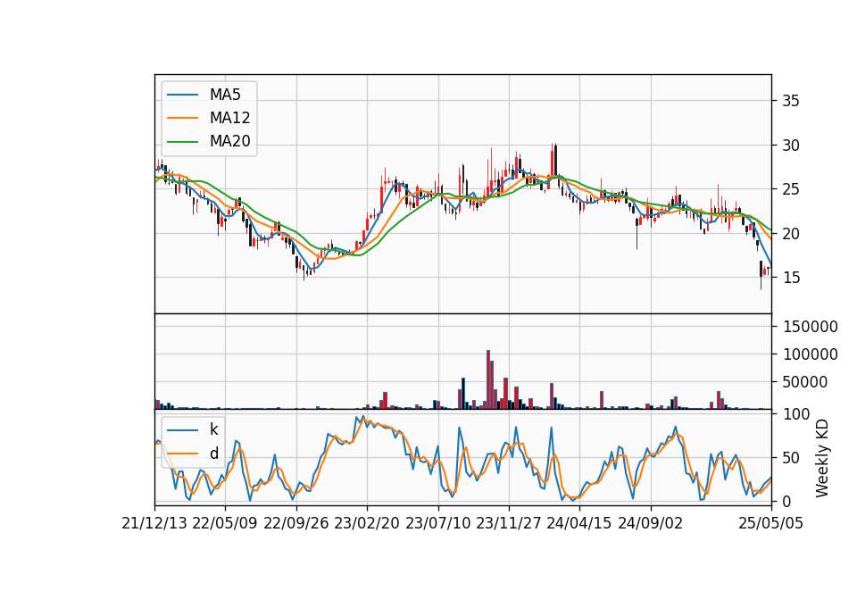This screenshot has width=857, height=616.
Task: Click the volume axis value 50000
Action: pos(805,382)
